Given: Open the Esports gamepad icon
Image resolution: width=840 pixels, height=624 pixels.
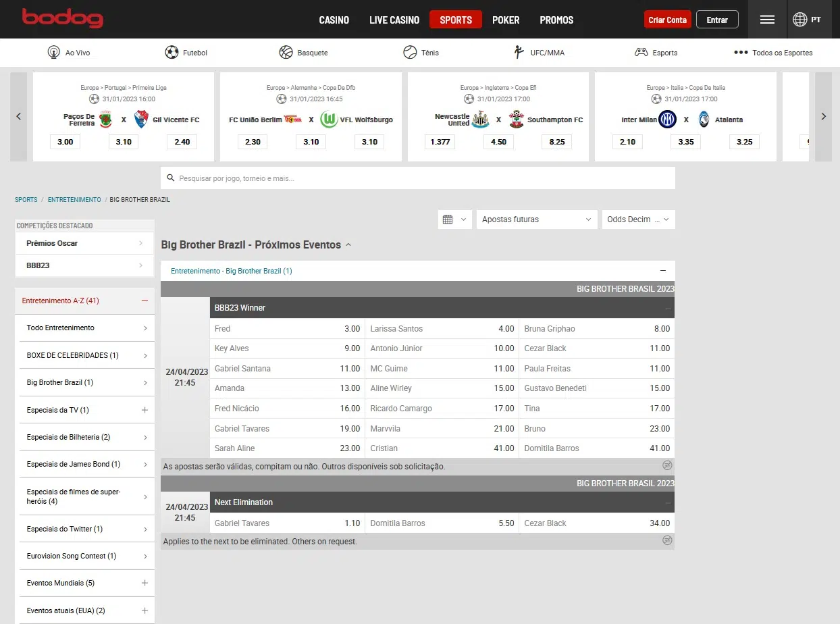Looking at the screenshot, I should [x=641, y=53].
